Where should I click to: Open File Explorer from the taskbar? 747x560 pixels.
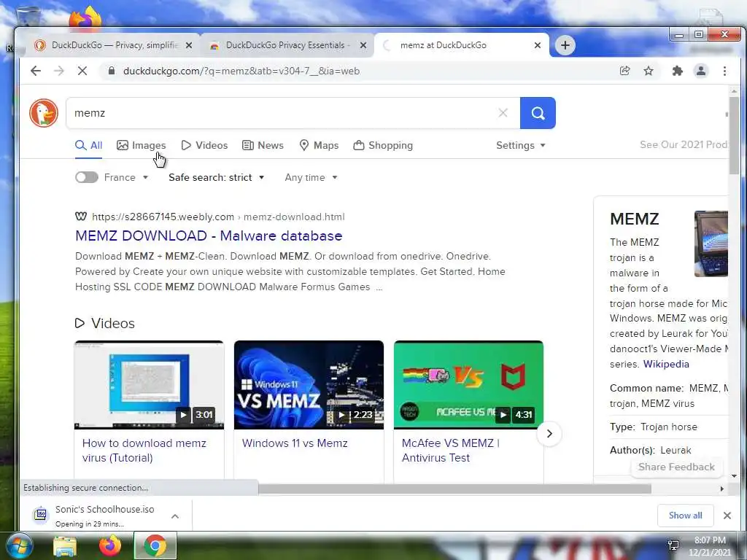(x=65, y=546)
